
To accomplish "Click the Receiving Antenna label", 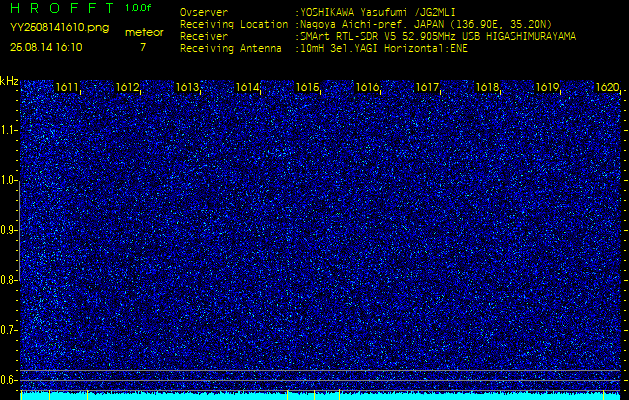I will [231, 49].
